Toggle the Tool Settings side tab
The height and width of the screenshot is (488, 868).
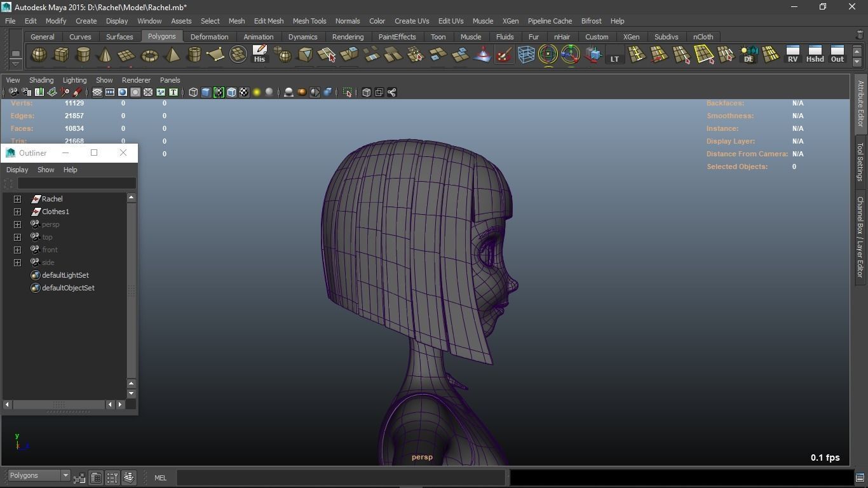click(860, 161)
